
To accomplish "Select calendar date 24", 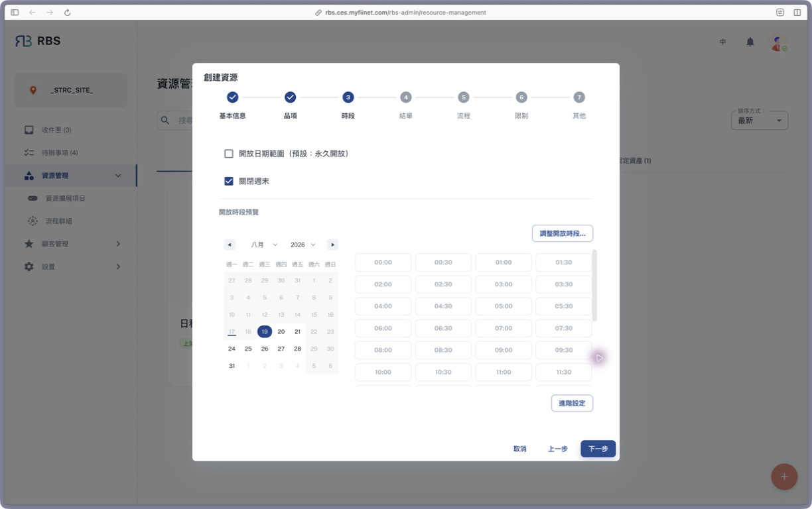I will pos(232,349).
